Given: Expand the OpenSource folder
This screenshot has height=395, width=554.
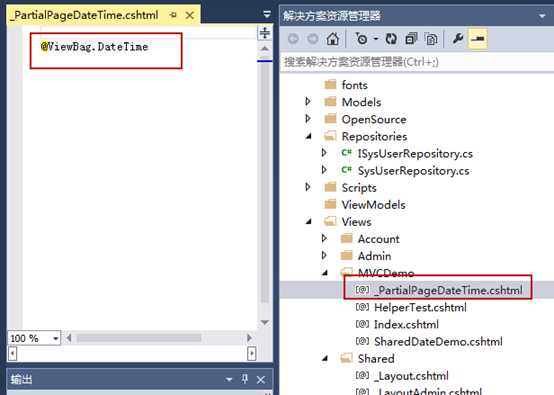Looking at the screenshot, I should 308,119.
